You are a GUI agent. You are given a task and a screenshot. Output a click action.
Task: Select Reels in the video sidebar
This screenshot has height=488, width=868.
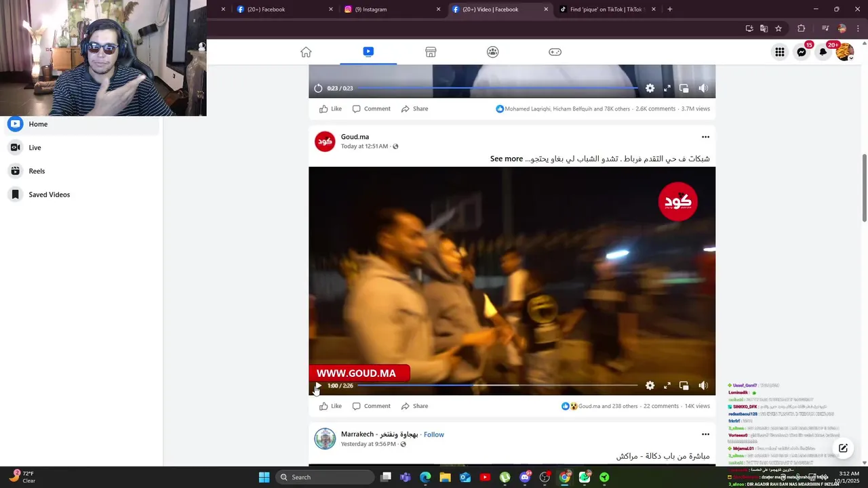[x=81, y=171]
